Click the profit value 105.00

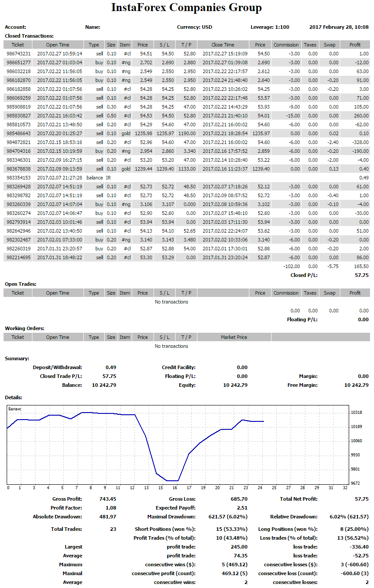(x=361, y=107)
